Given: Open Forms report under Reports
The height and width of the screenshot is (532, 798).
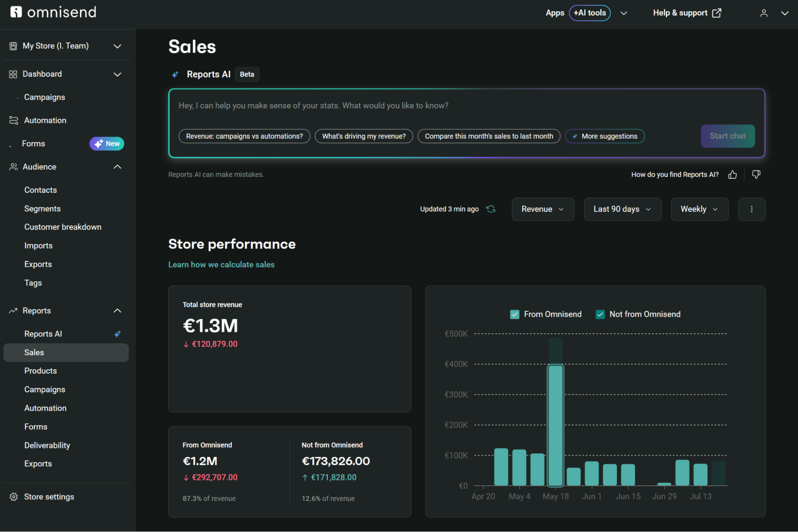Looking at the screenshot, I should click(x=36, y=427).
